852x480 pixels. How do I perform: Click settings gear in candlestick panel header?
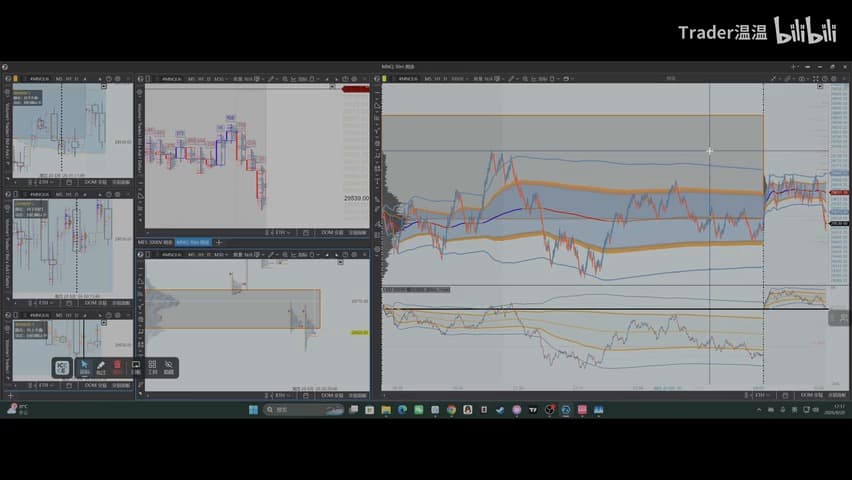(354, 79)
